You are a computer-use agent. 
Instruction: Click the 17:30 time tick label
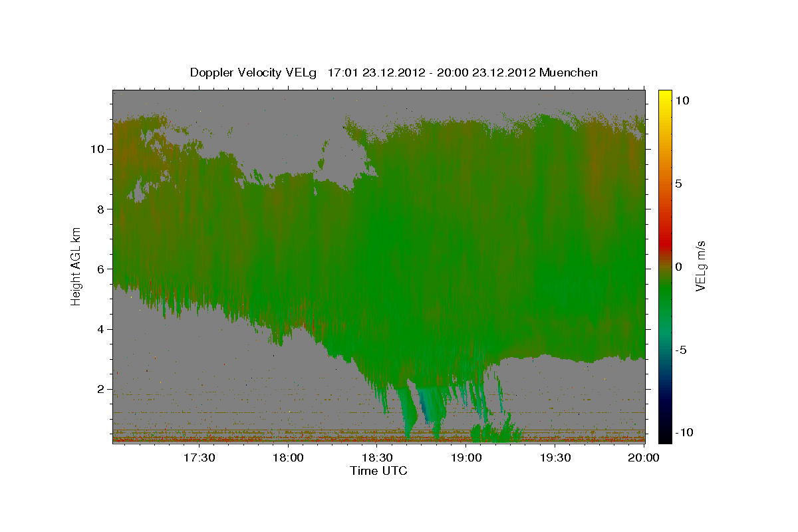click(199, 458)
